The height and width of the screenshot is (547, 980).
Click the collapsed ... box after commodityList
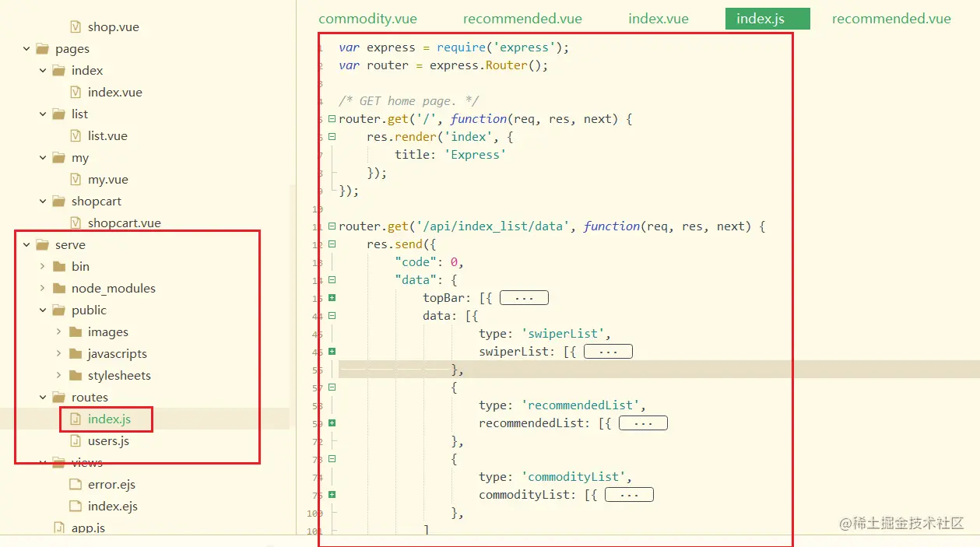629,495
